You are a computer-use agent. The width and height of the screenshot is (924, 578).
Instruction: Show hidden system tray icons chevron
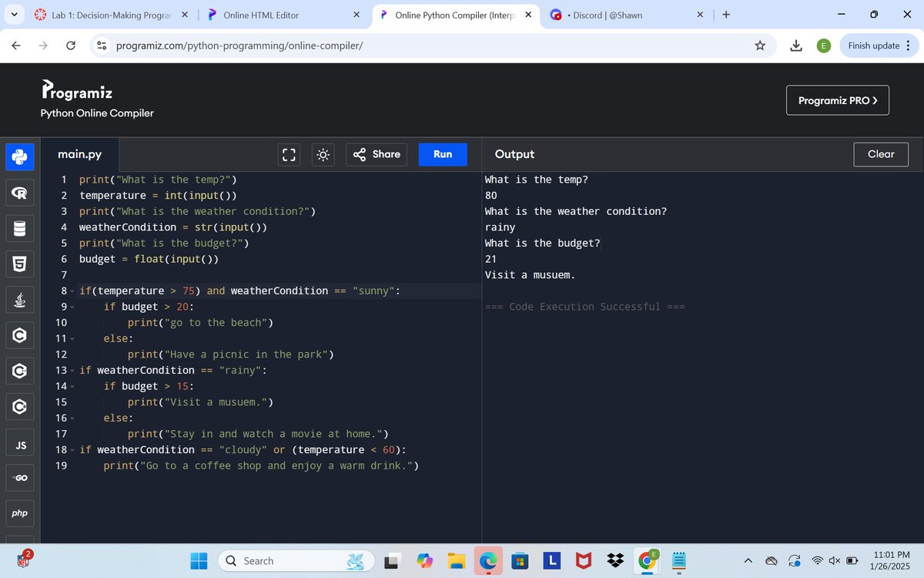click(x=748, y=561)
